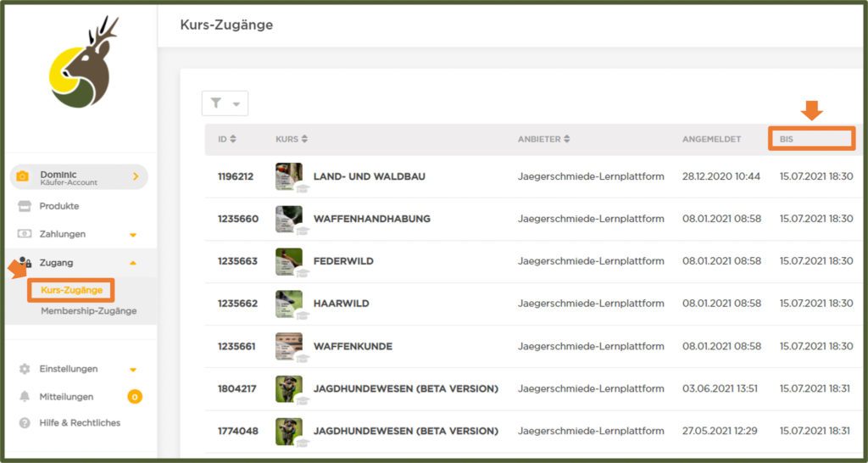Select ID cell 1235663

pyautogui.click(x=237, y=261)
